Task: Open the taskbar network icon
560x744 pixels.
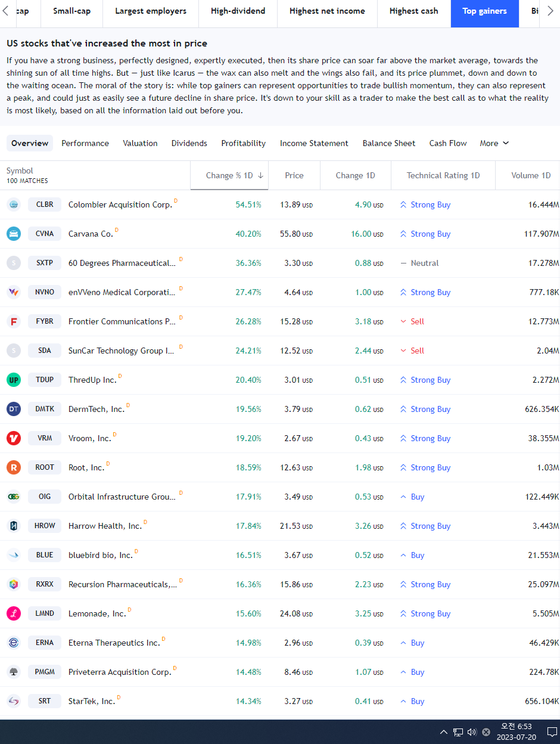Action: point(458,731)
